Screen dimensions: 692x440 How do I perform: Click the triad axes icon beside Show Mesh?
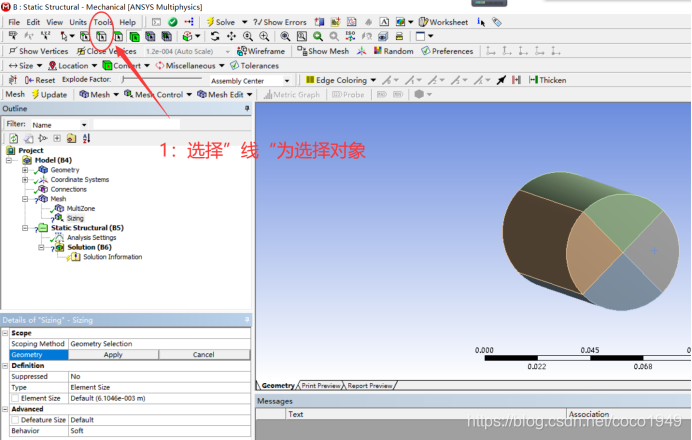[361, 51]
